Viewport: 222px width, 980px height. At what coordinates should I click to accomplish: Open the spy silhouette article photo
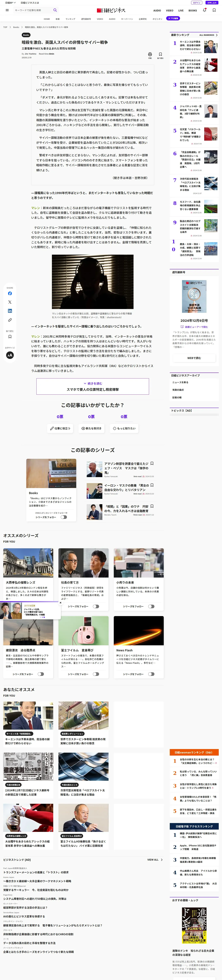coord(93,282)
